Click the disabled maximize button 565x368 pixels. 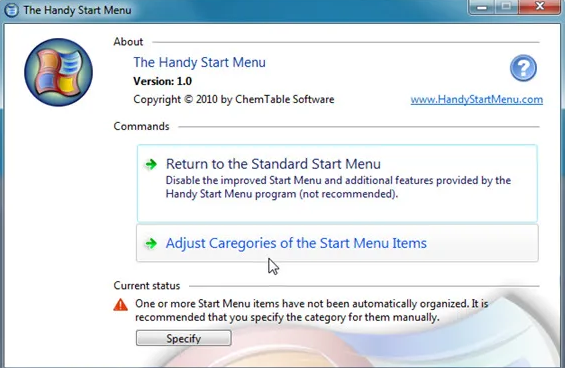tap(507, 7)
